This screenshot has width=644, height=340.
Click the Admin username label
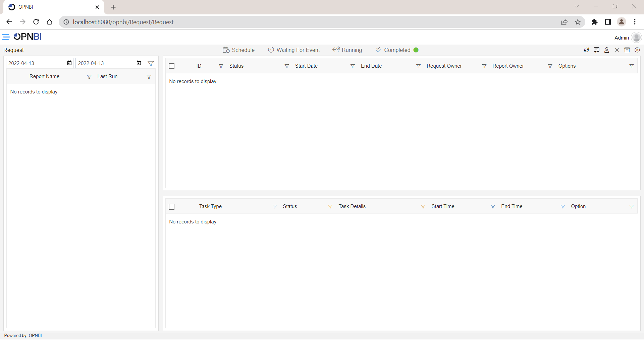click(622, 38)
